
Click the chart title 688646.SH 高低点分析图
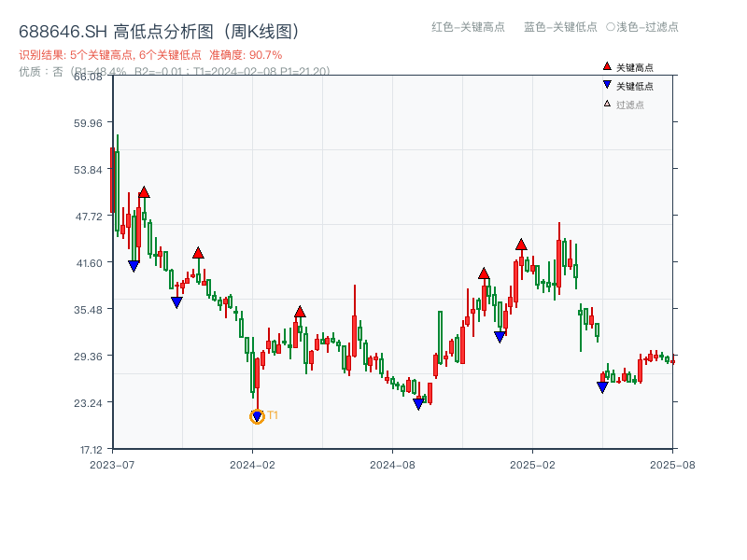click(x=159, y=29)
